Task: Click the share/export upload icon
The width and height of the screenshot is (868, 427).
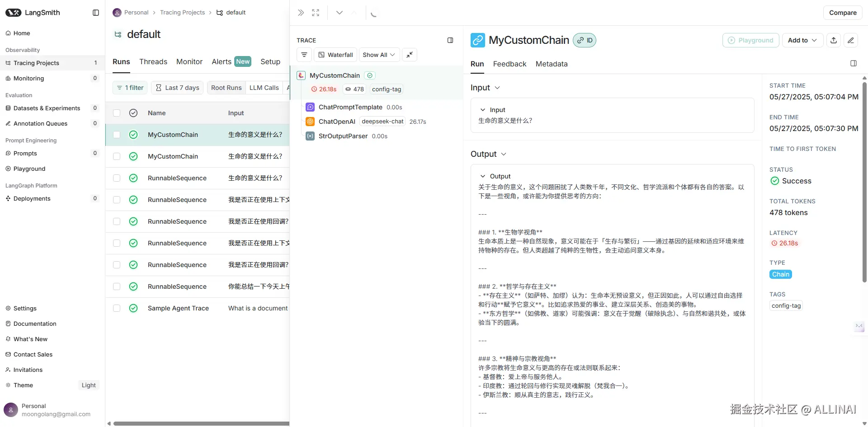Action: point(834,40)
